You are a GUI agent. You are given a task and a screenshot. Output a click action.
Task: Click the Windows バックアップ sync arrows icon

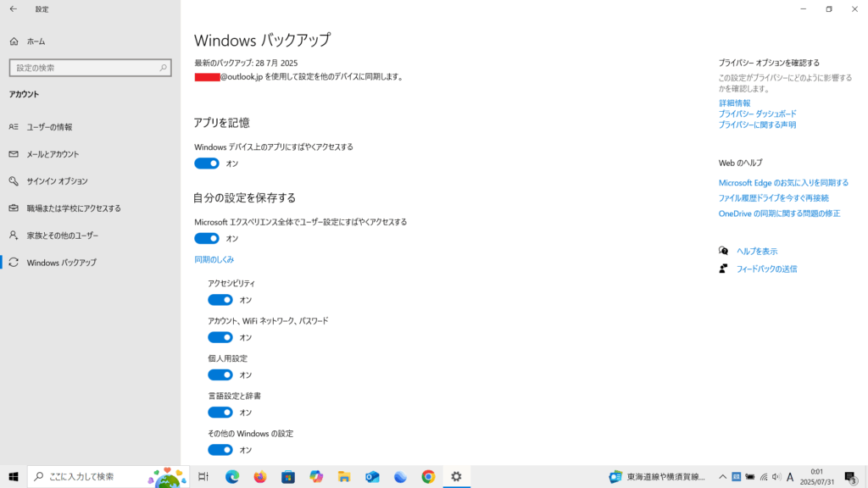click(x=14, y=263)
